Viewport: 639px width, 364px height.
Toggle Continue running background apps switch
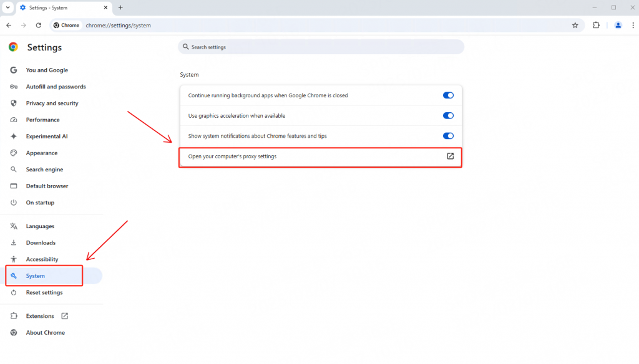(448, 95)
